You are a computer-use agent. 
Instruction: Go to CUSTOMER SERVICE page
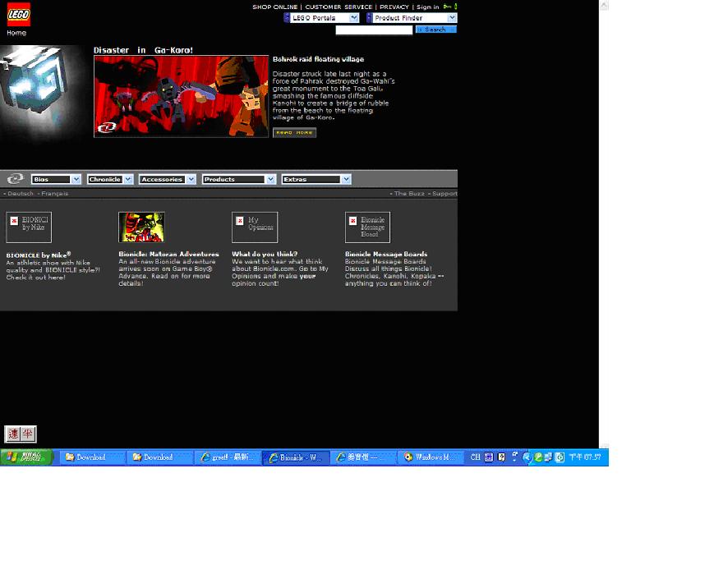pos(339,7)
